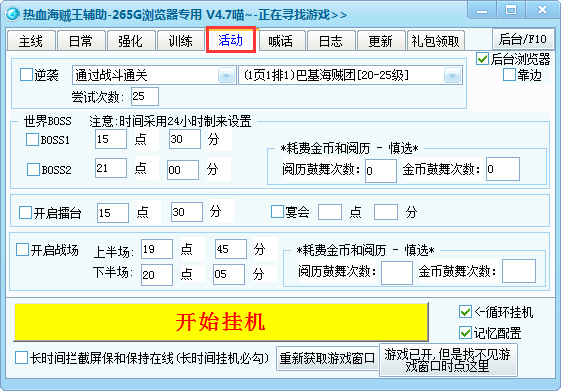This screenshot has height=391, width=561.
Task: Click the 活动 tab
Action: click(x=231, y=40)
